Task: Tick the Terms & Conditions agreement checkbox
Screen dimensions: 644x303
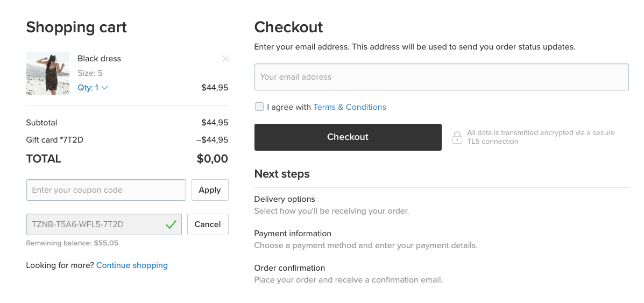Action: [259, 107]
